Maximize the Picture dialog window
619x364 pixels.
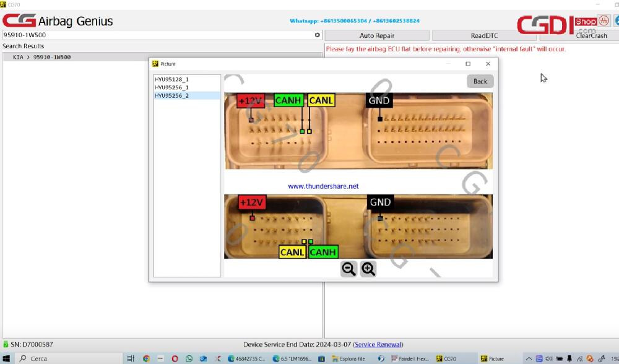pyautogui.click(x=468, y=64)
